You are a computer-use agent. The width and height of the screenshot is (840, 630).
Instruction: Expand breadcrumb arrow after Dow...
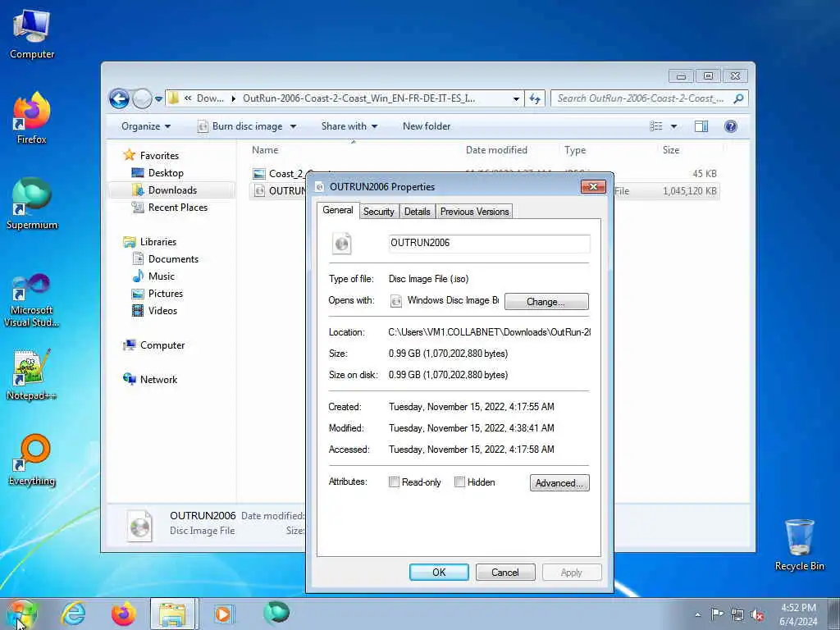coord(234,98)
